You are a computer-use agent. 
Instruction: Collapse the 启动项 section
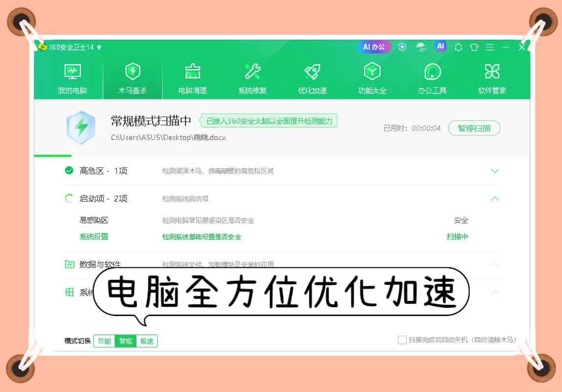click(494, 199)
